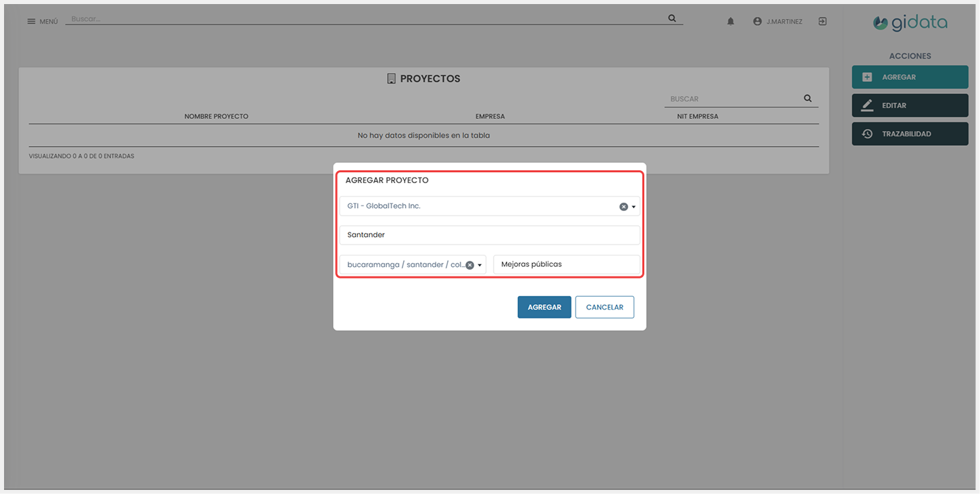Viewport: 980px width, 494px height.
Task: Click the gidata logo
Action: point(910,23)
